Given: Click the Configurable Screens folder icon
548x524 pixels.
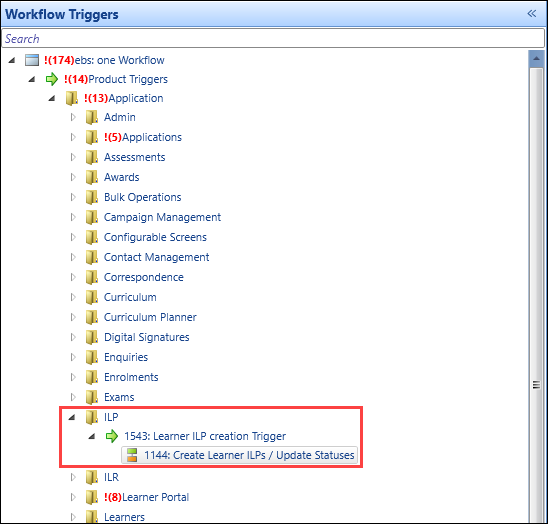Looking at the screenshot, I should point(92,237).
